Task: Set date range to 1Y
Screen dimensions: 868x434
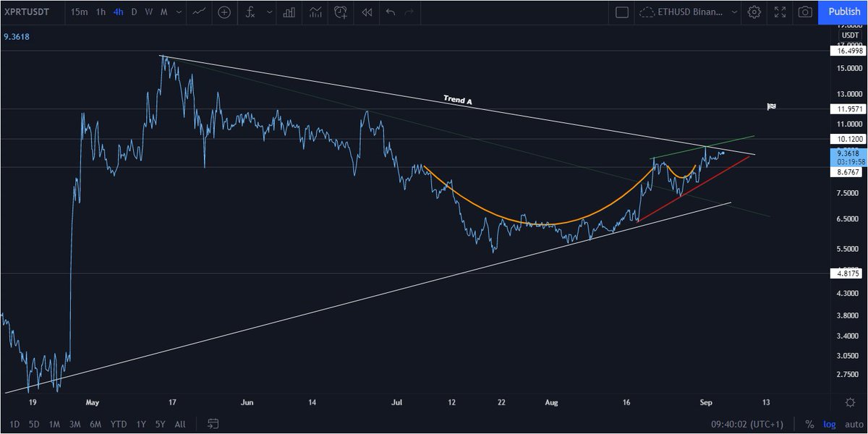Action: tap(140, 424)
